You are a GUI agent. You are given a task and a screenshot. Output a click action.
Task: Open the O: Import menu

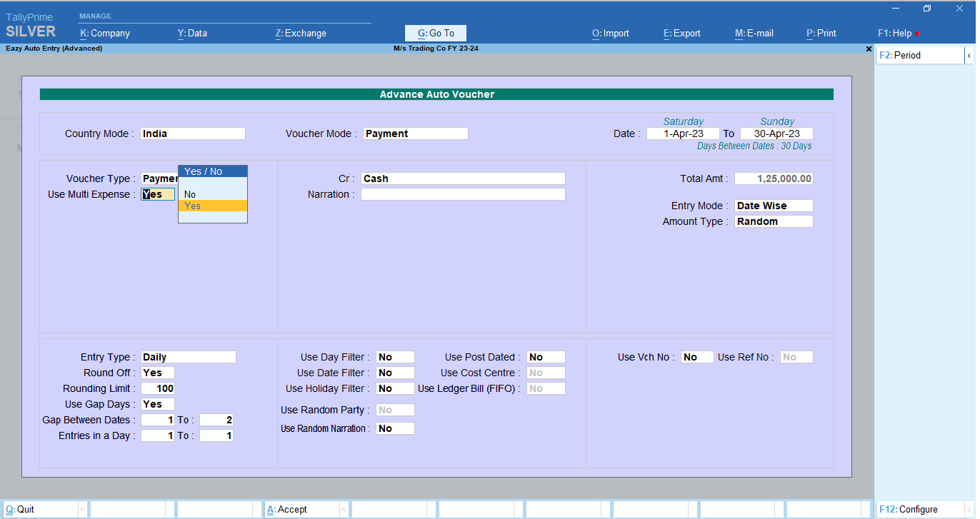tap(611, 33)
